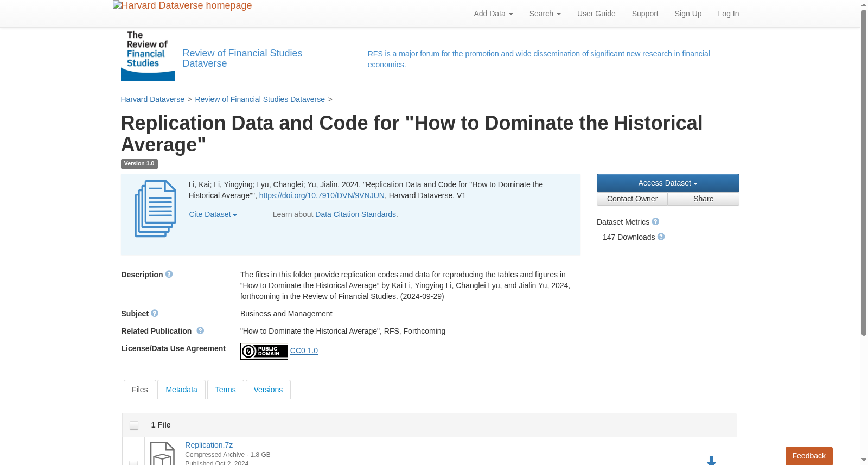The height and width of the screenshot is (465, 868).
Task: Expand the Cite Dataset dropdown
Action: pyautogui.click(x=213, y=214)
